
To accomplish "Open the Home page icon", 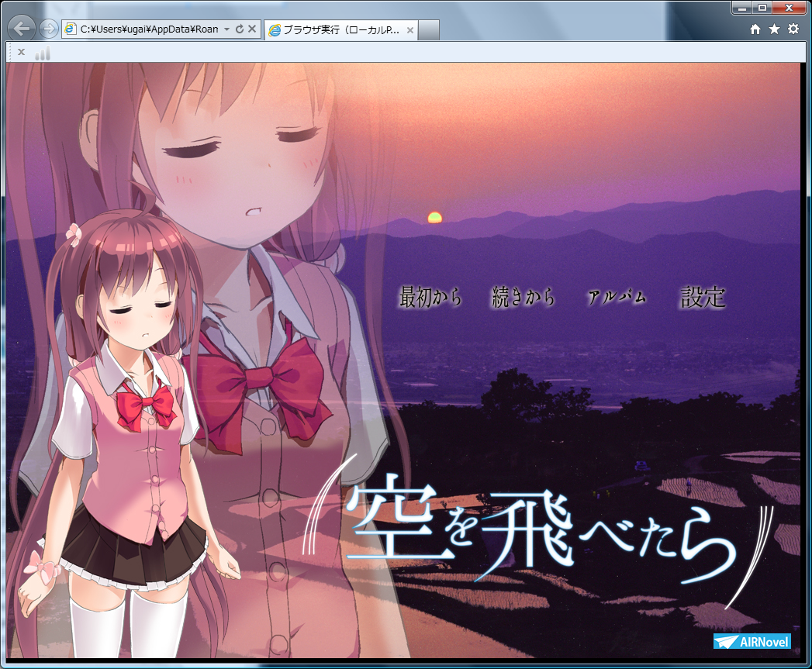I will click(x=755, y=29).
